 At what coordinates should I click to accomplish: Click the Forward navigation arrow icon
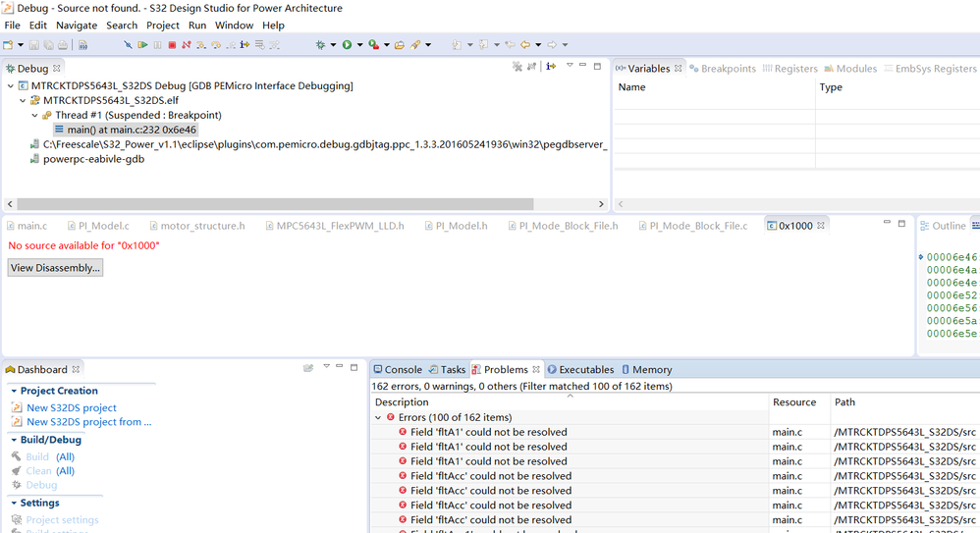click(x=552, y=45)
